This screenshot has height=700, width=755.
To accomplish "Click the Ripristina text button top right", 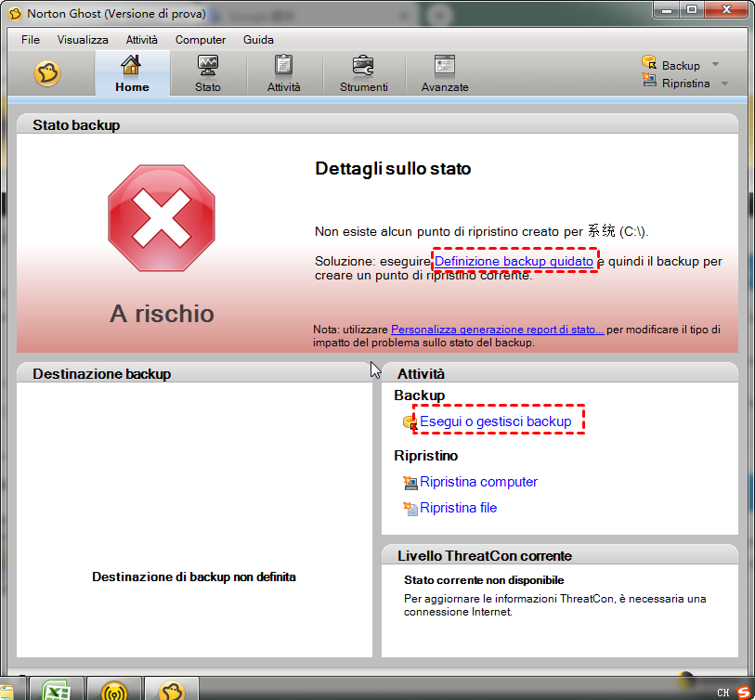I will tap(685, 84).
